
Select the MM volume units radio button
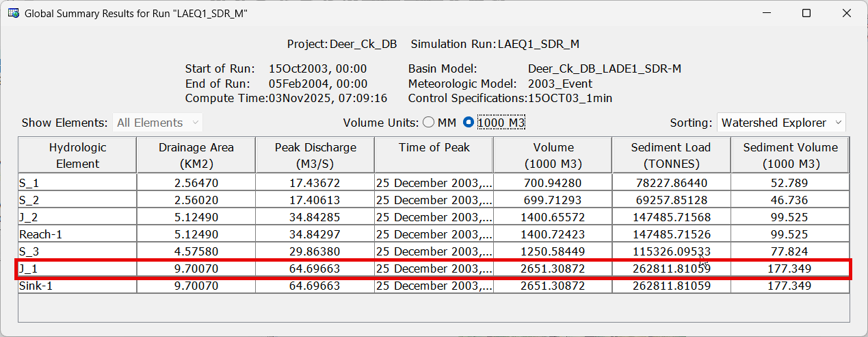pyautogui.click(x=429, y=123)
